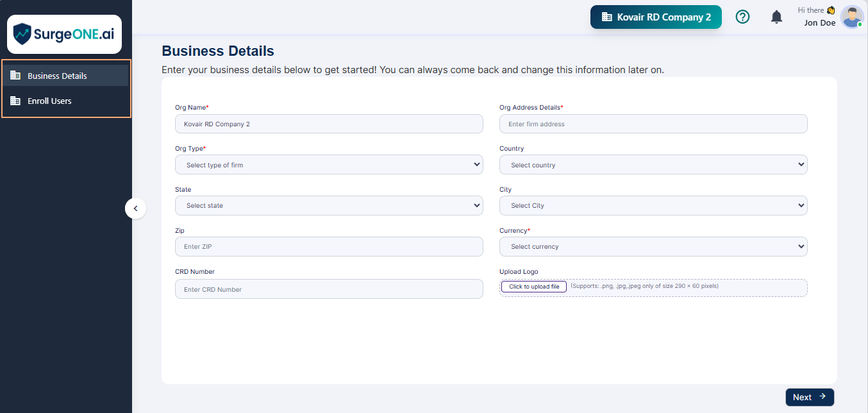Select Business Details in the sidebar
The width and height of the screenshot is (868, 413).
coord(57,76)
